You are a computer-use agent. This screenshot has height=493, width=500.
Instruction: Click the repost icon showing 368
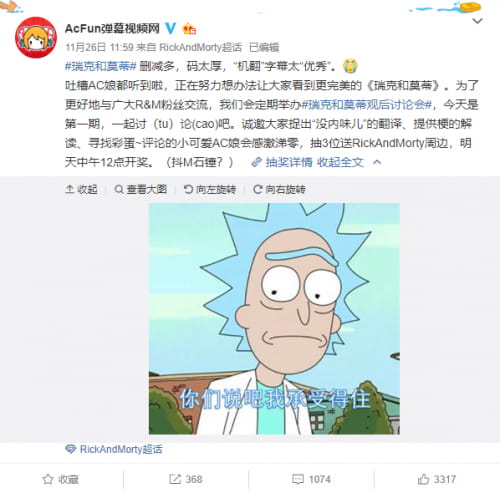pos(175,479)
